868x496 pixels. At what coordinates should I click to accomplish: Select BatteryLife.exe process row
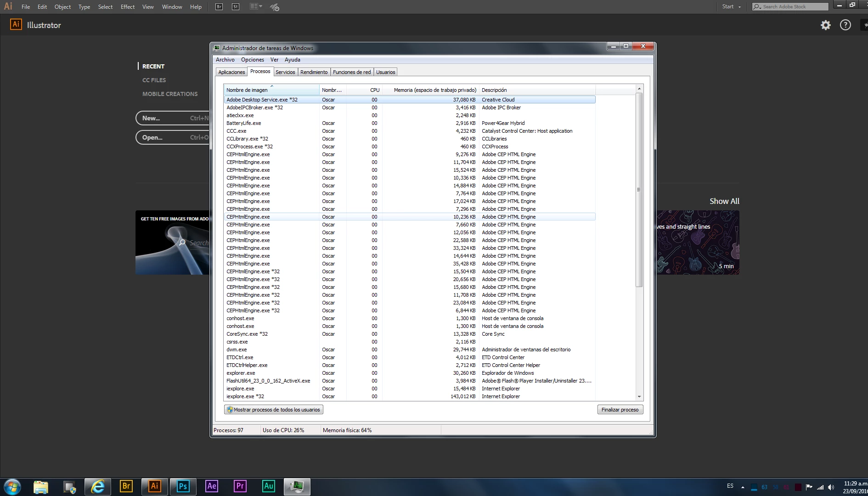[410, 123]
